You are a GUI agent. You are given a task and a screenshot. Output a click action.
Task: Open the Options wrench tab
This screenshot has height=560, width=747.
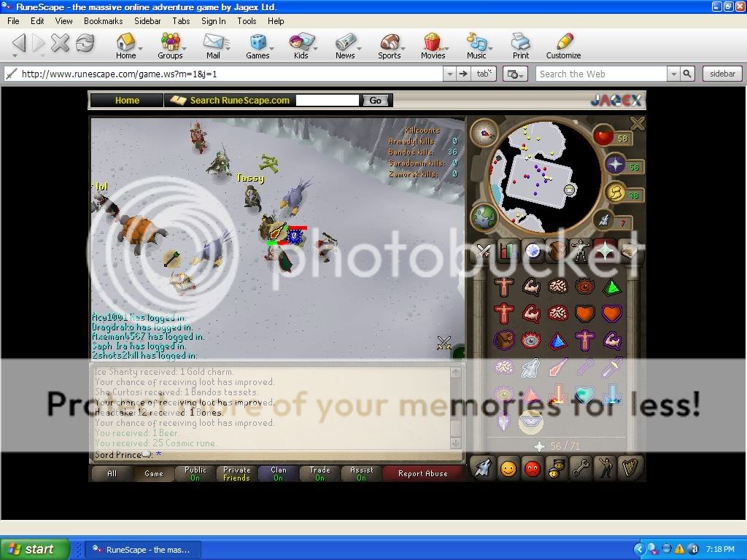pos(581,467)
